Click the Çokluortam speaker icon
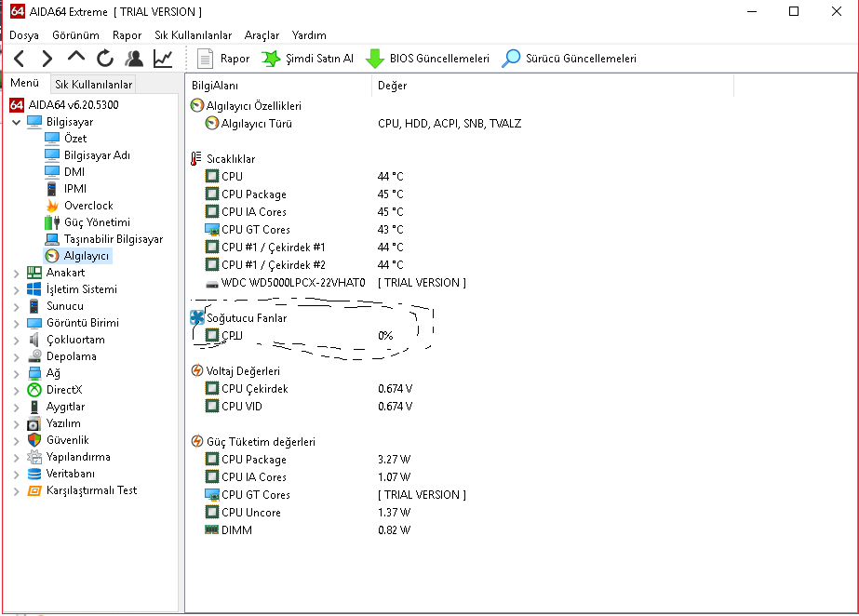This screenshot has width=859, height=616. 34,340
